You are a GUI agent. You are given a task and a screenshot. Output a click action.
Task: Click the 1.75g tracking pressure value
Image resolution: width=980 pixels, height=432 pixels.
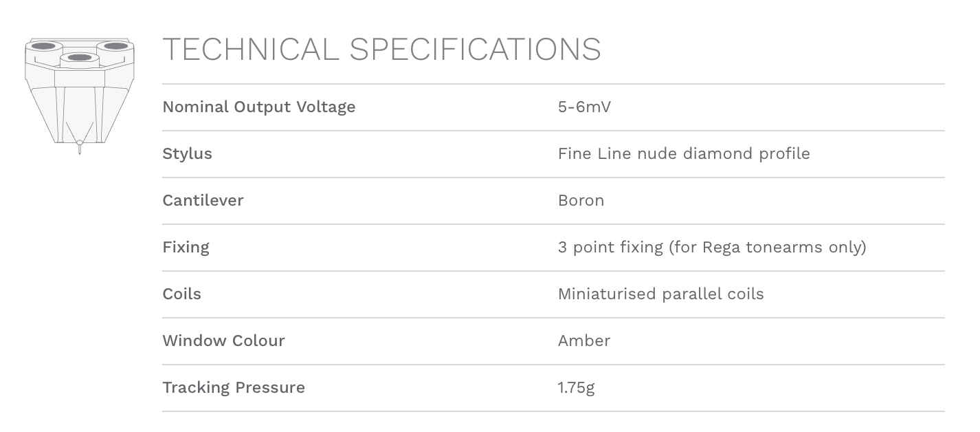[x=576, y=387]
